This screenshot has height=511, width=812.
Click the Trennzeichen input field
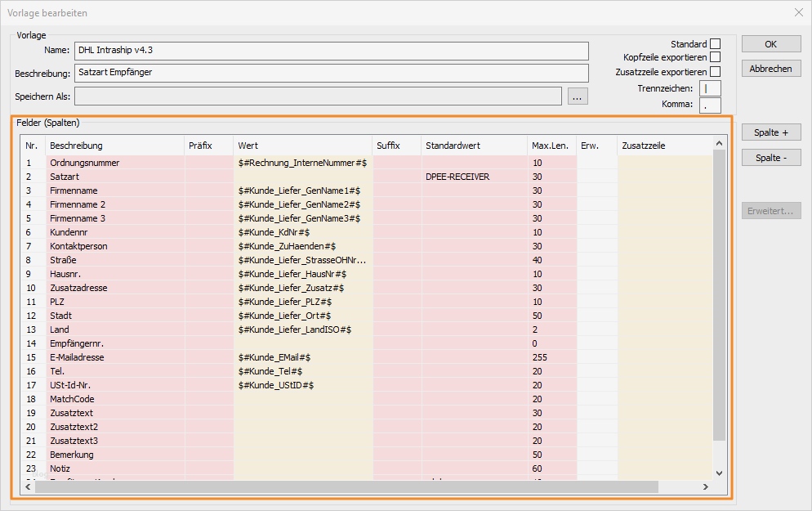(710, 88)
